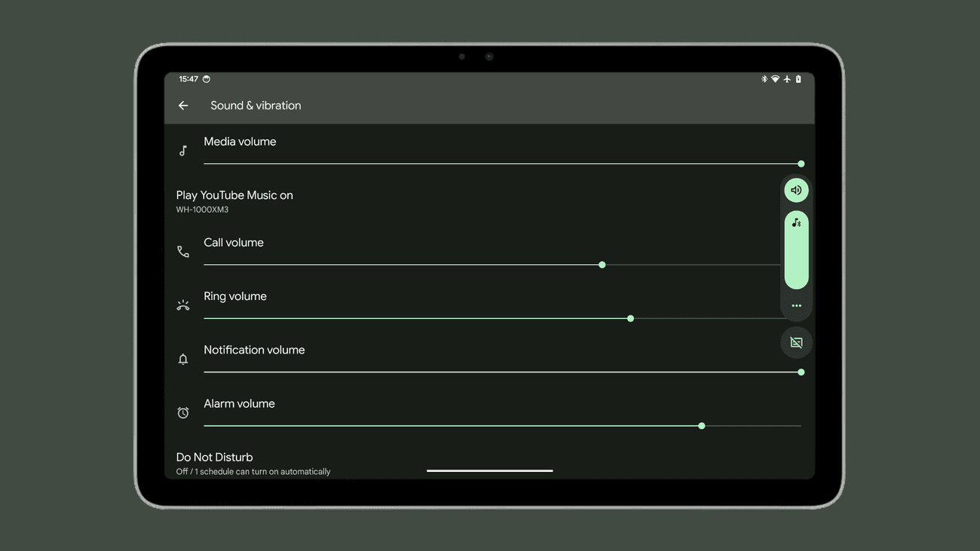
Task: Tap the bell icon beside Notification volume
Action: pyautogui.click(x=183, y=360)
